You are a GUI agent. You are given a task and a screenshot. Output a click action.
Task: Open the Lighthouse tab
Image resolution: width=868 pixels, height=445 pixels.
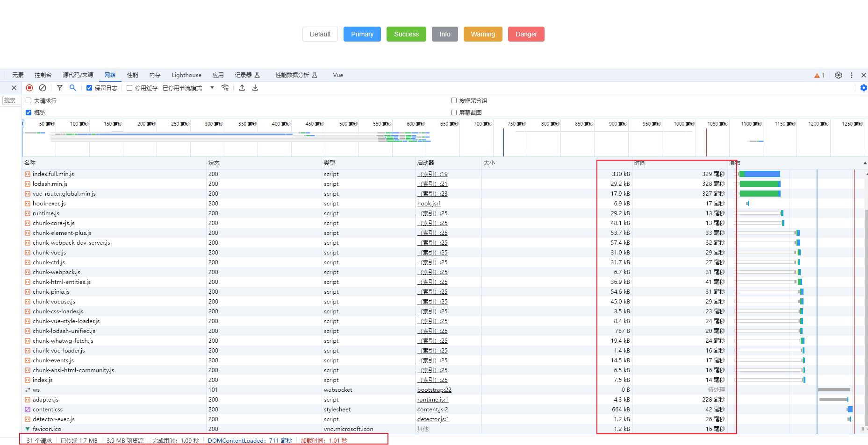click(187, 75)
